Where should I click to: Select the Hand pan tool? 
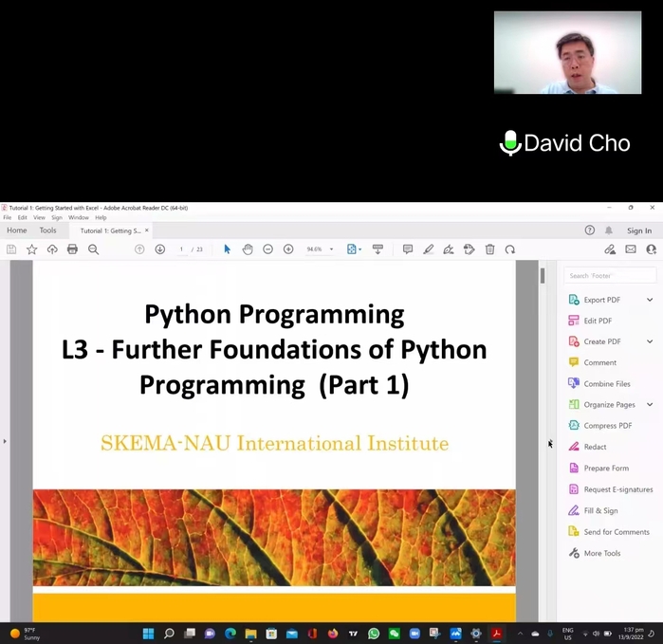coord(247,249)
